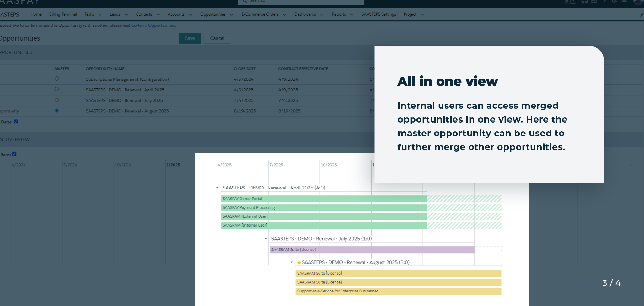
Task: Open the Billing Terminal tab
Action: click(63, 14)
